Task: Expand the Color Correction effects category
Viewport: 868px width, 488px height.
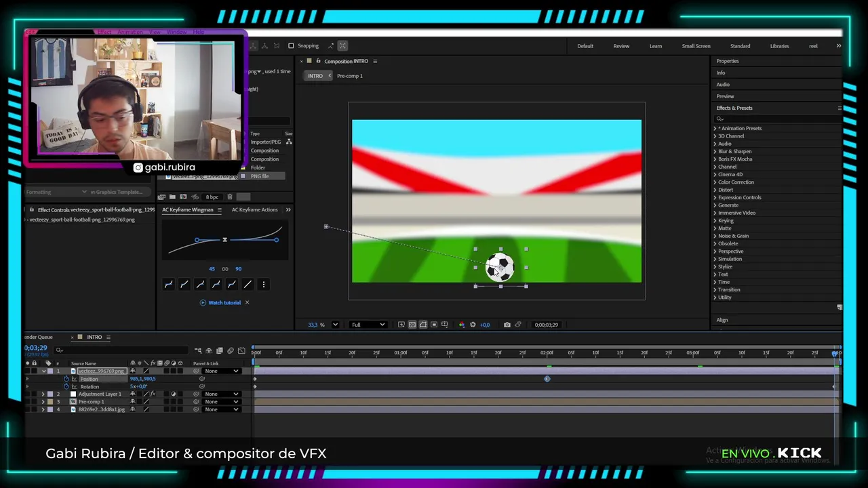Action: [715, 182]
